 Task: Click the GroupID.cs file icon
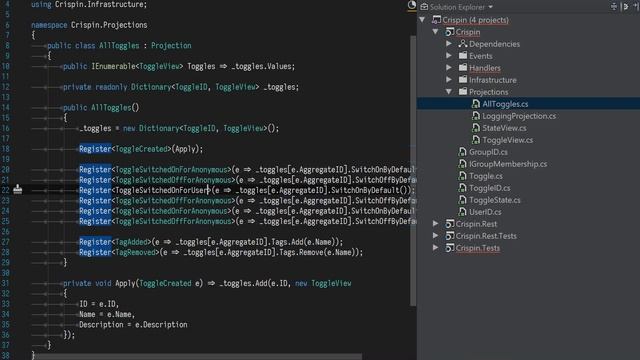pyautogui.click(x=462, y=152)
